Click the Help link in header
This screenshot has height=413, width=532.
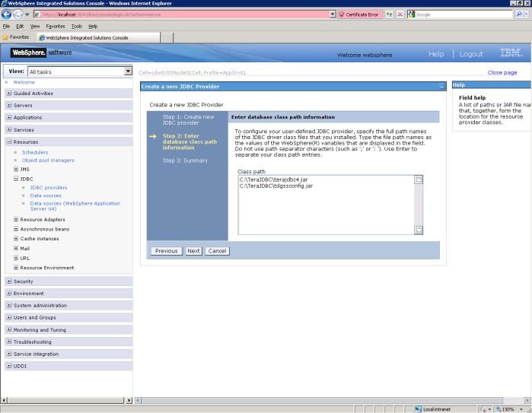coord(436,54)
